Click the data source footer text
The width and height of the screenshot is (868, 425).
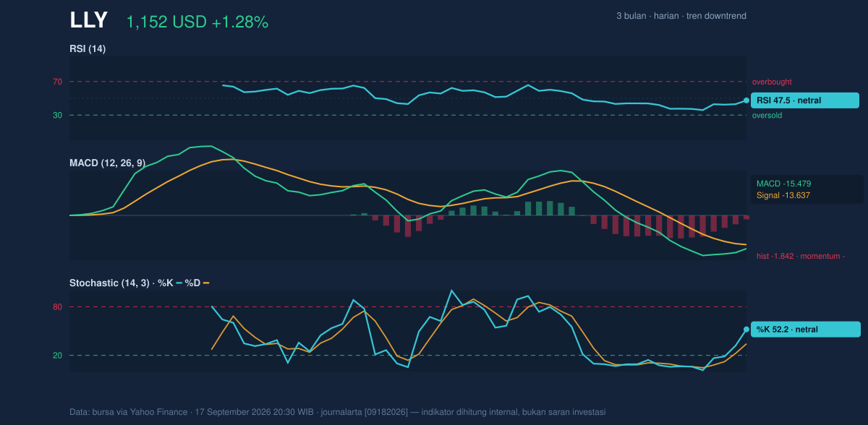tap(337, 412)
